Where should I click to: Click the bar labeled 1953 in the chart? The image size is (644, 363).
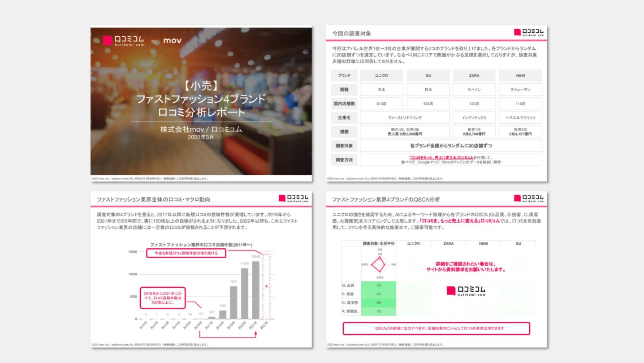point(223,315)
